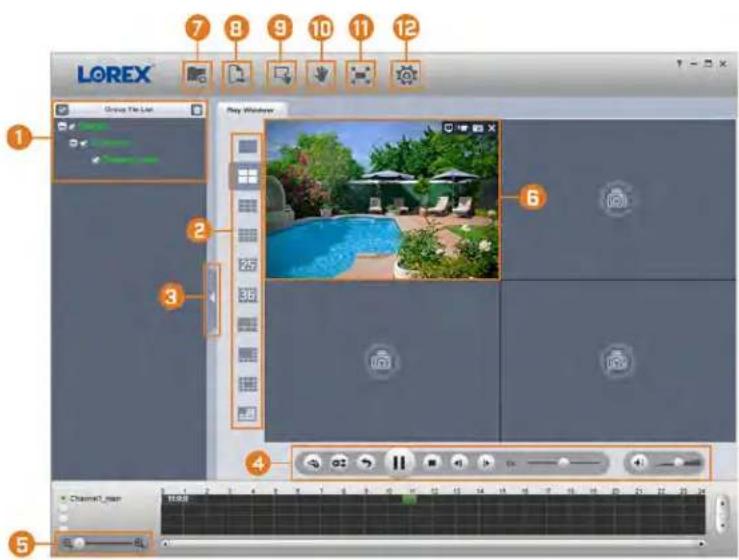The height and width of the screenshot is (560, 739).
Task: Click the sync playback button
Action: (x=339, y=463)
